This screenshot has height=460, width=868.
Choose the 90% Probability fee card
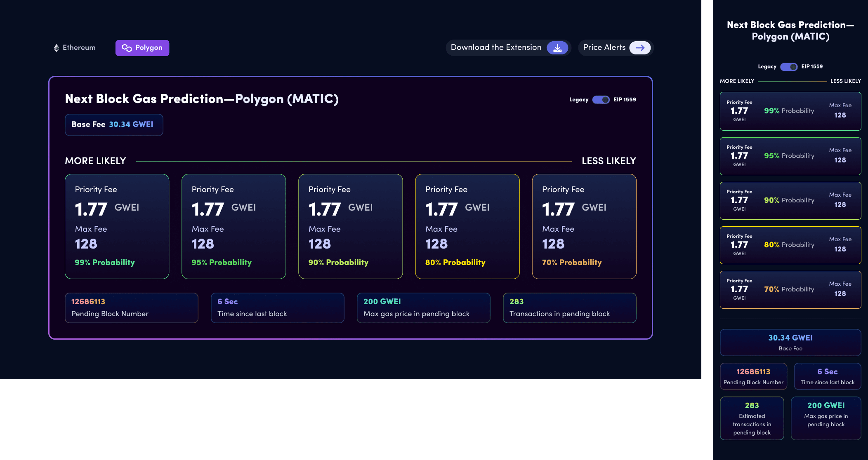(x=350, y=226)
